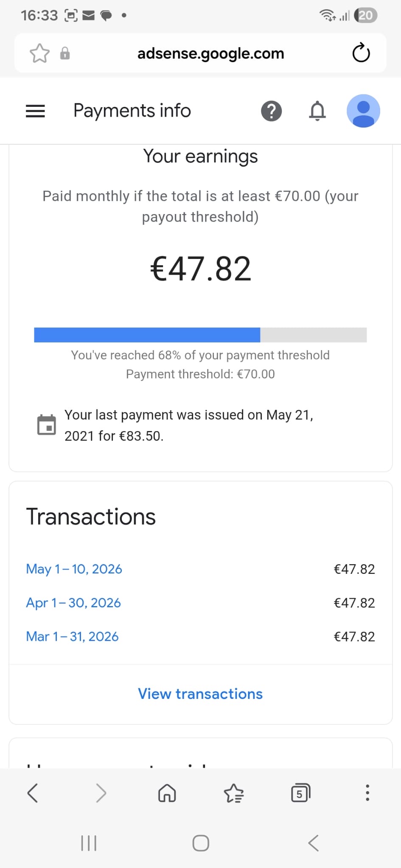The width and height of the screenshot is (401, 868).
Task: Go back with browser back arrow
Action: (x=33, y=793)
